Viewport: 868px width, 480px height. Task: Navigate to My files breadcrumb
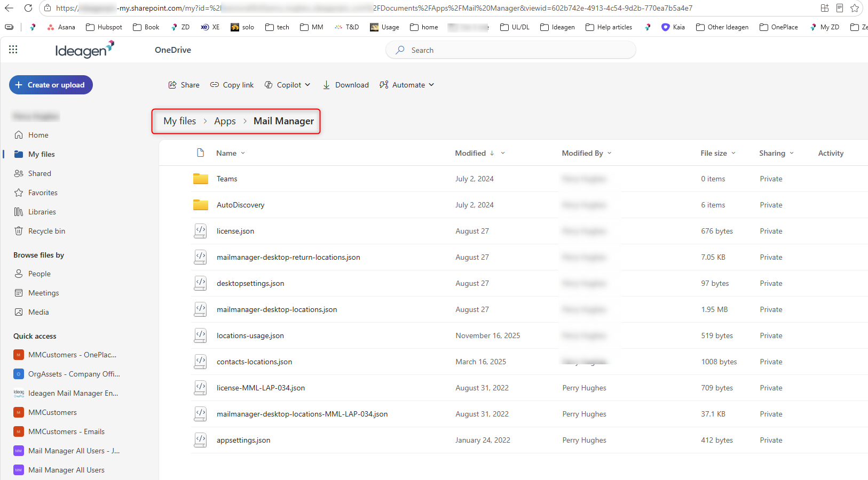tap(180, 121)
